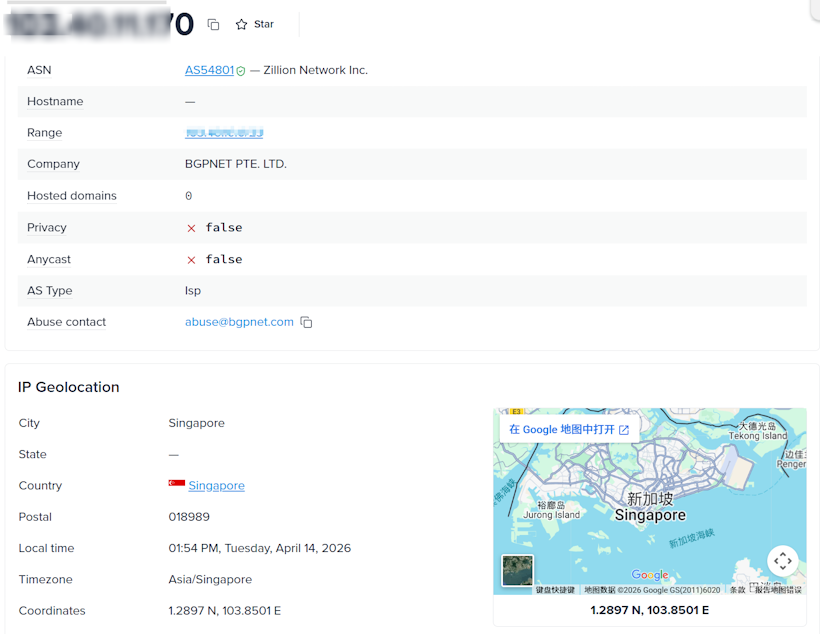Click the red X icon beside Privacy
The image size is (820, 634).
click(191, 228)
